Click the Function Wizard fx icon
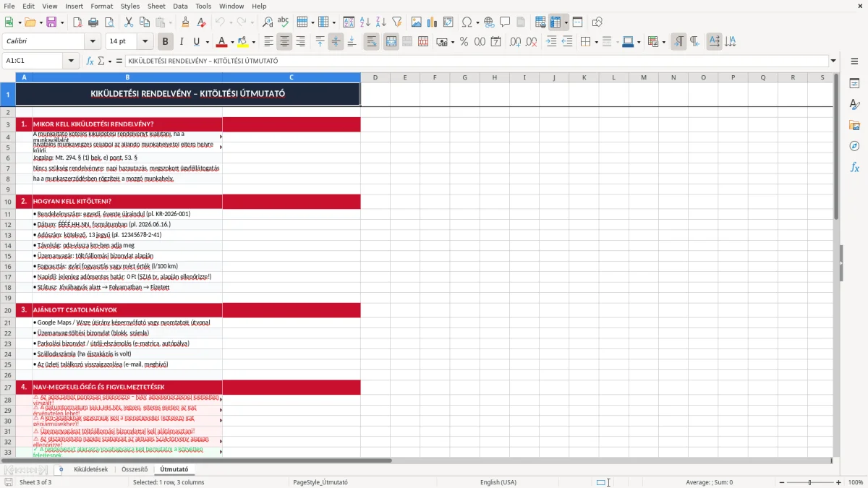 [90, 61]
